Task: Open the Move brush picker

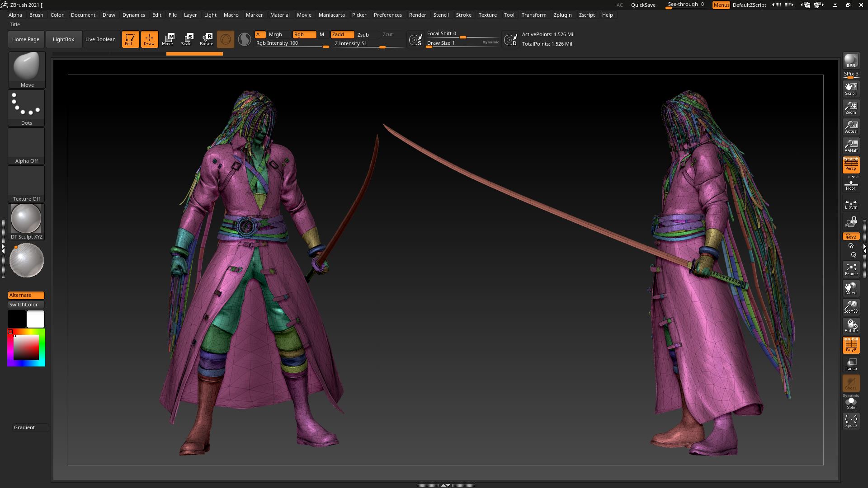Action: [27, 70]
